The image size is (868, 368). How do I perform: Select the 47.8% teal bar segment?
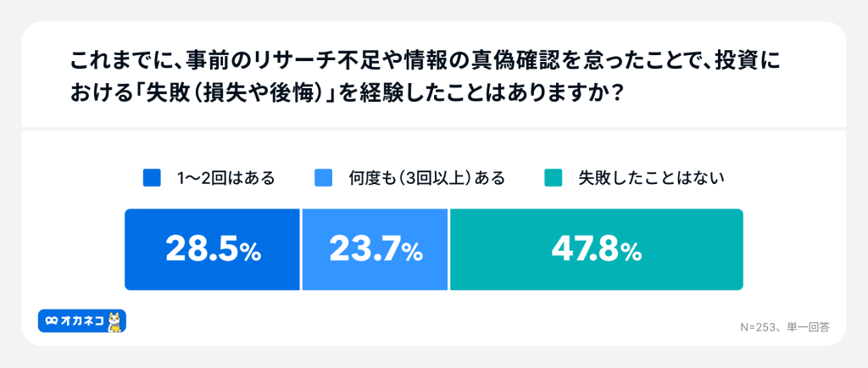[596, 249]
